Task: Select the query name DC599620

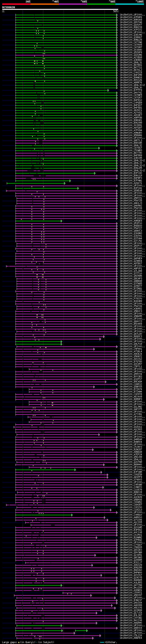Action: coord(8,8)
